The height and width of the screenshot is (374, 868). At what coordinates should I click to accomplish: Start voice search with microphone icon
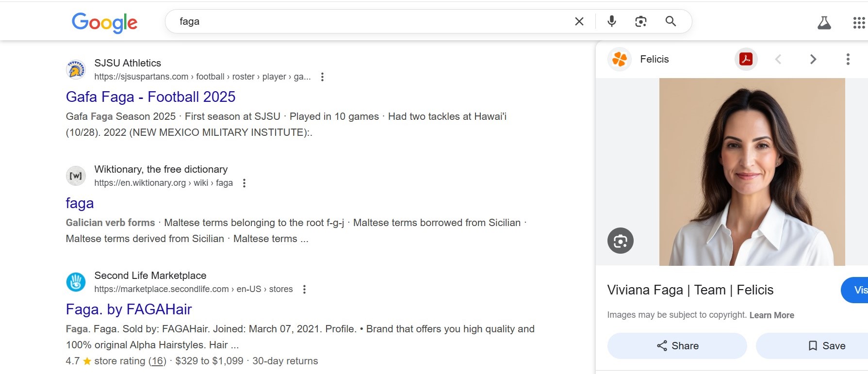pos(612,21)
